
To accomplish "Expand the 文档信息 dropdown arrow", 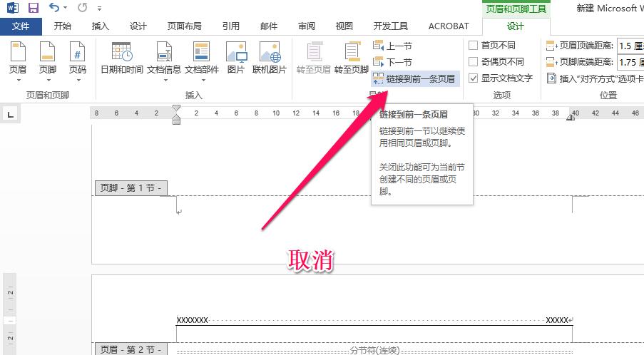I will coord(165,80).
